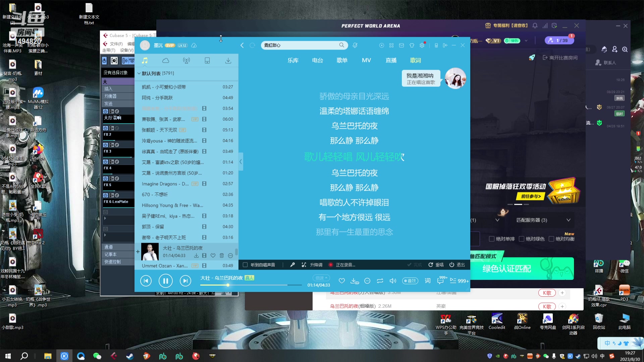
Task: Open the cloud music tab icon
Action: tap(166, 60)
